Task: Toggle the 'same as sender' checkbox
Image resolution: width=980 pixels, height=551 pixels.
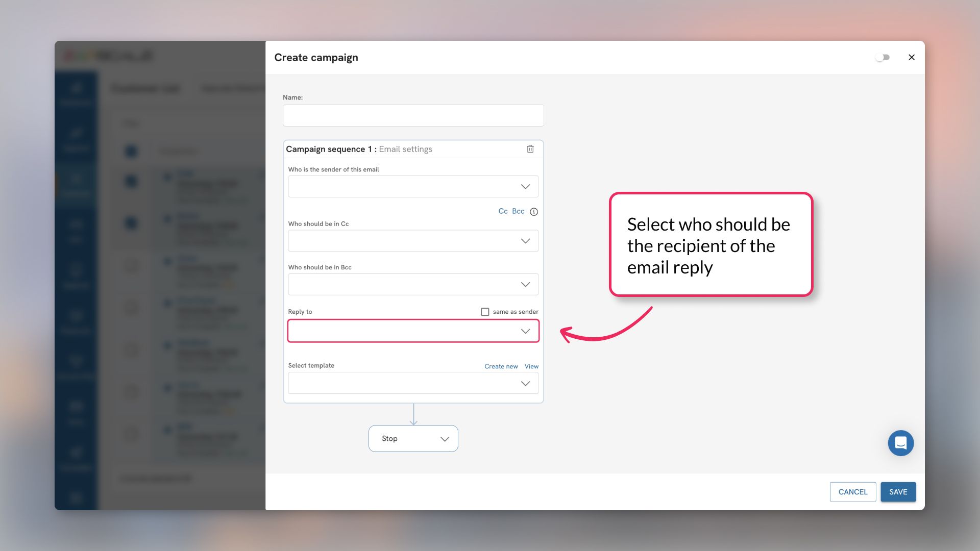Action: [484, 312]
